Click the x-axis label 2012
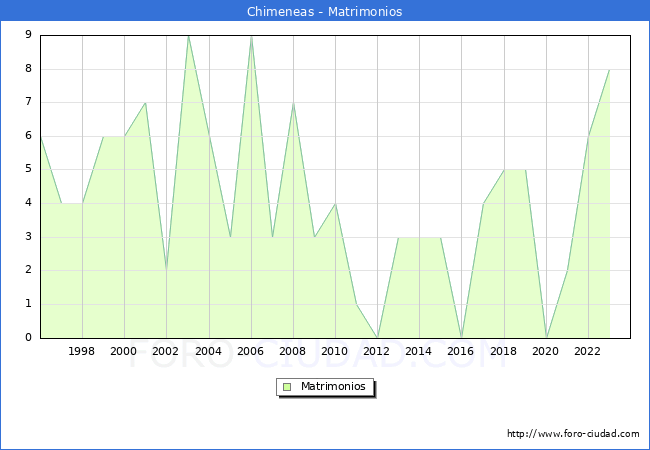The image size is (650, 450). pos(376,351)
